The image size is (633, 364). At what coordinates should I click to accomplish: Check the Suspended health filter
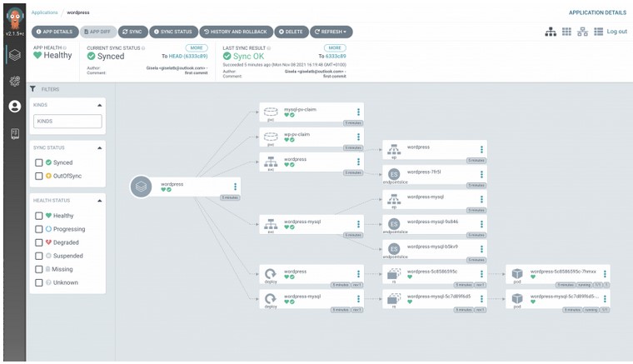(x=39, y=256)
